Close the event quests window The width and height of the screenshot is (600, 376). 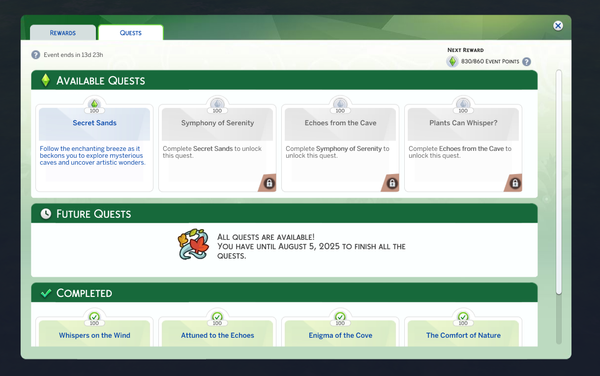point(558,26)
